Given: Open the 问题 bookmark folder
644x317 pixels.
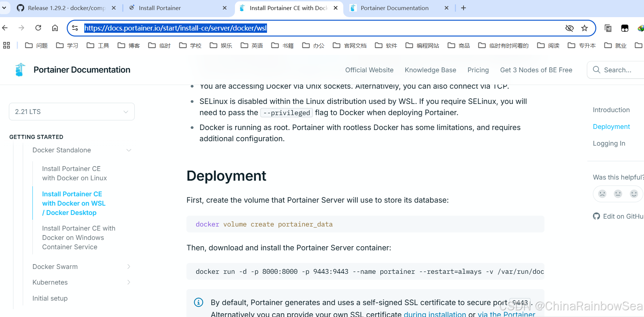Looking at the screenshot, I should click(36, 45).
